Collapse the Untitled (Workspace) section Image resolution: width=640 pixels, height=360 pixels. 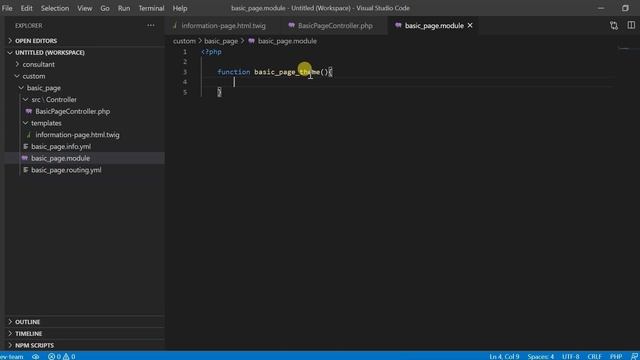tap(84, 53)
